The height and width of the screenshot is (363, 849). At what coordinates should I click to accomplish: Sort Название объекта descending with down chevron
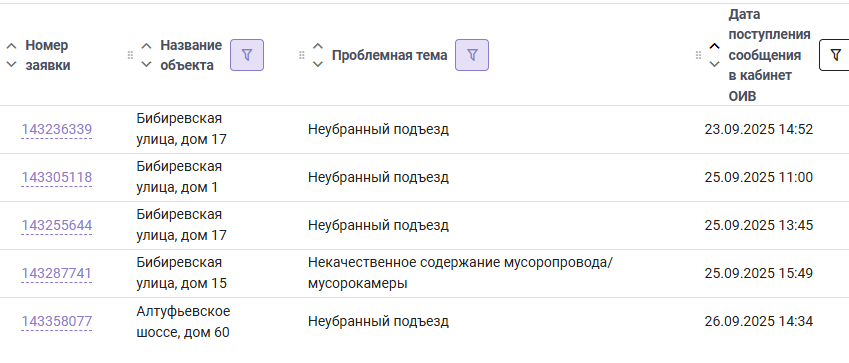[x=146, y=64]
